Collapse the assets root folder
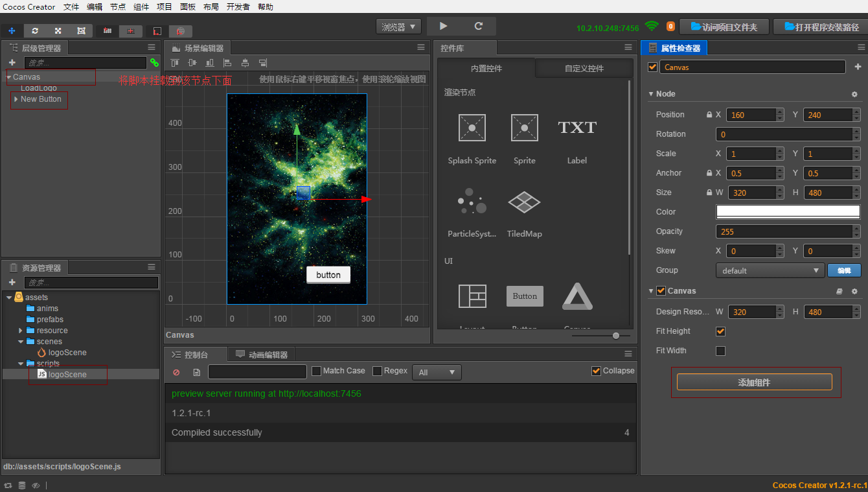 click(x=8, y=298)
